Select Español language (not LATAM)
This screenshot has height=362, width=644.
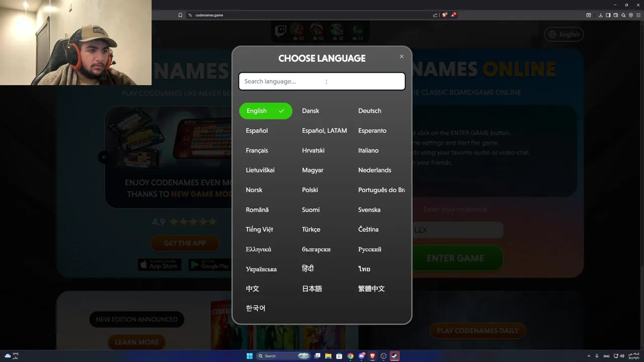[x=257, y=131]
